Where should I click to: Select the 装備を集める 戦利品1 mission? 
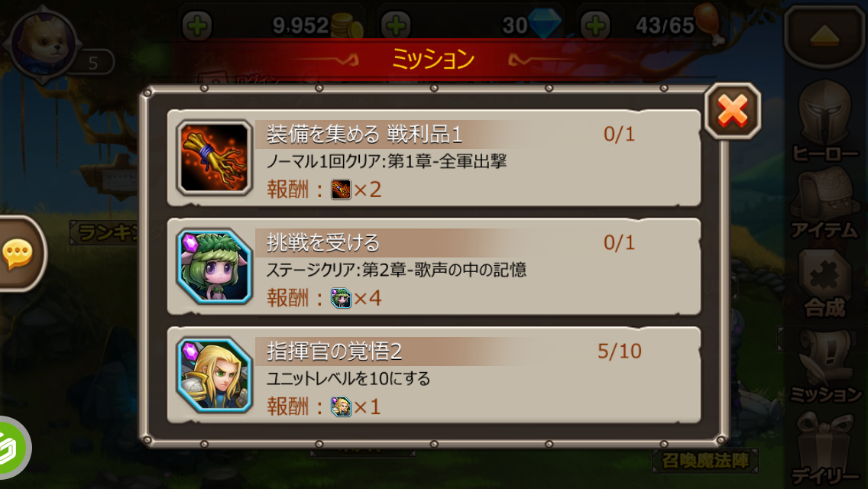tap(433, 158)
